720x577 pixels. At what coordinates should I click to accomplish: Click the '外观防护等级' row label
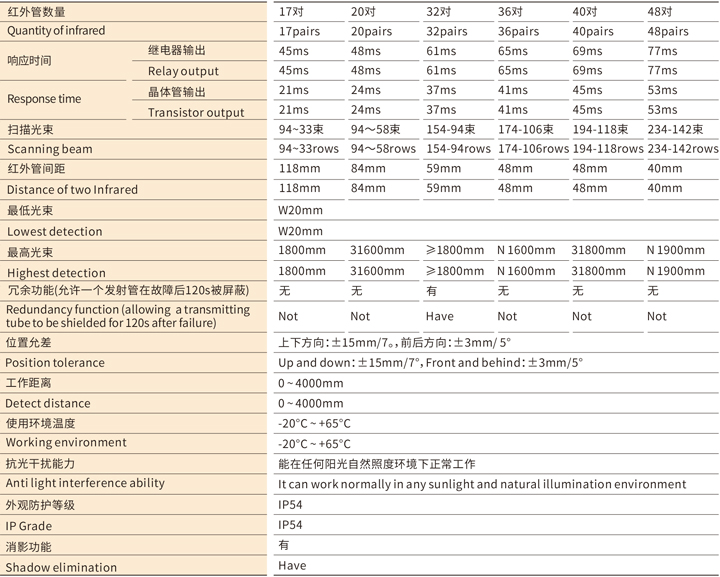coord(40,505)
